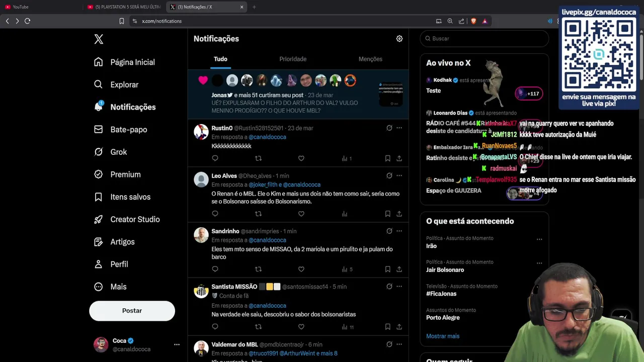Go back in the browser
This screenshot has height=362, width=644.
[x=7, y=21]
